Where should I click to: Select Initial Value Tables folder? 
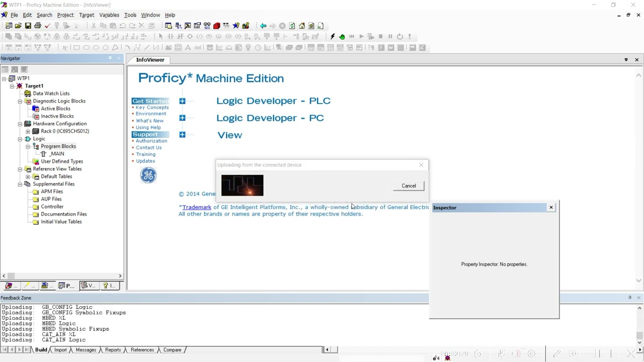point(61,222)
